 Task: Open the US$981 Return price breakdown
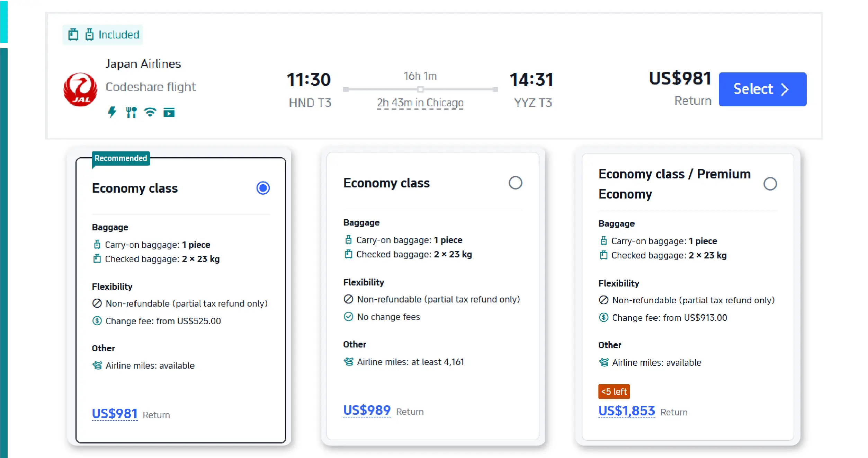click(x=115, y=414)
